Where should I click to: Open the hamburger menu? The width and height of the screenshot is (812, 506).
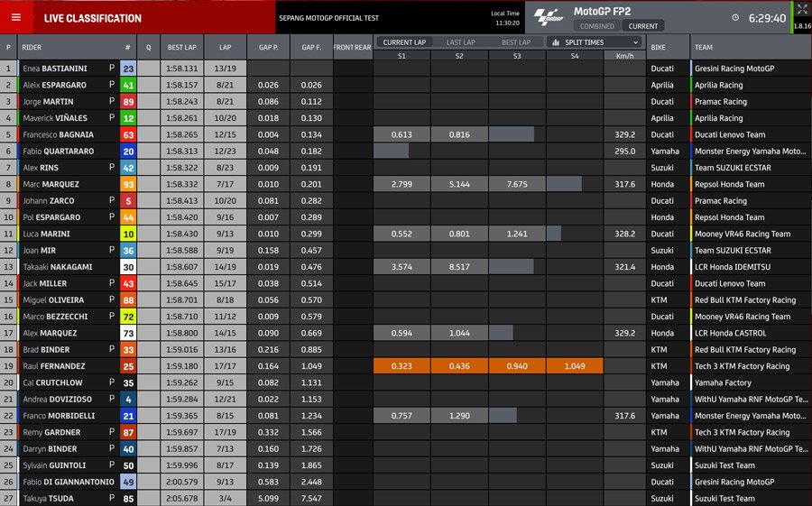[x=14, y=17]
